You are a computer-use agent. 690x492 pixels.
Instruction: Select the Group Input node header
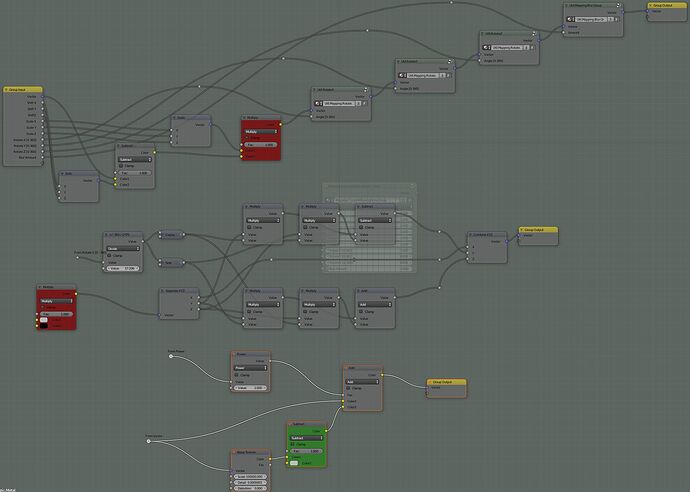pyautogui.click(x=23, y=90)
